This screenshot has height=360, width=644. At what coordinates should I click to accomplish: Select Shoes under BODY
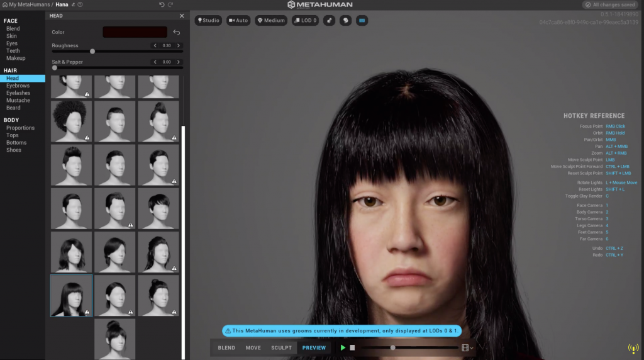click(14, 150)
